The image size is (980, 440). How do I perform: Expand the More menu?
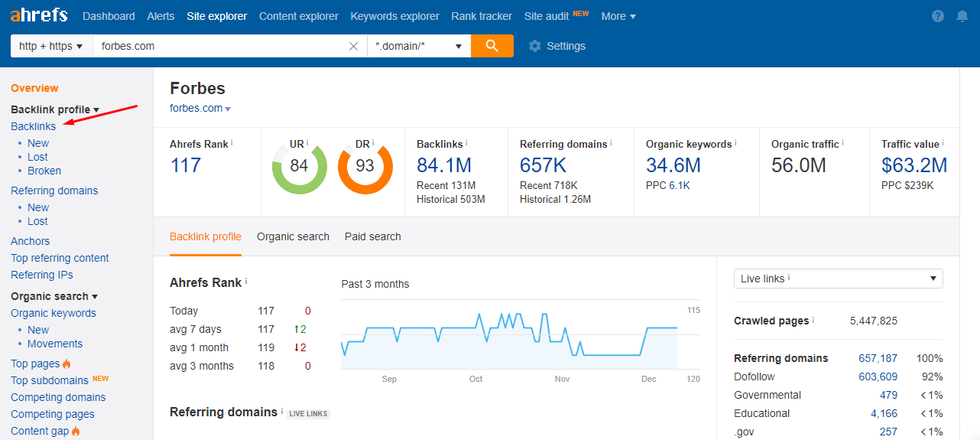[x=618, y=16]
